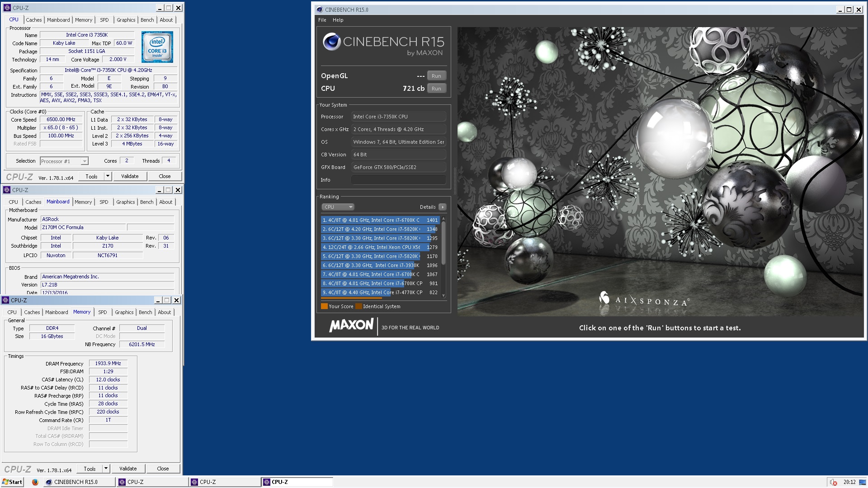Select ranking entry 6 i7-3930K 1096
The height and width of the screenshot is (488, 868).
pyautogui.click(x=380, y=265)
